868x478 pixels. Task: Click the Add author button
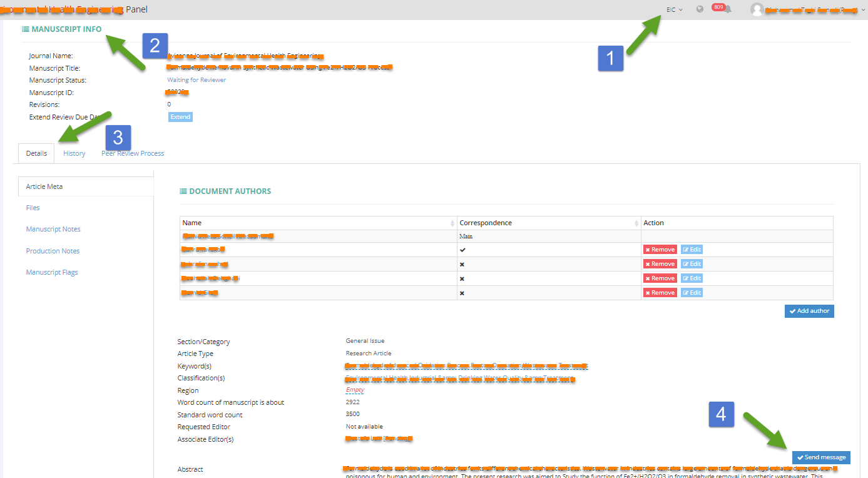pyautogui.click(x=809, y=311)
